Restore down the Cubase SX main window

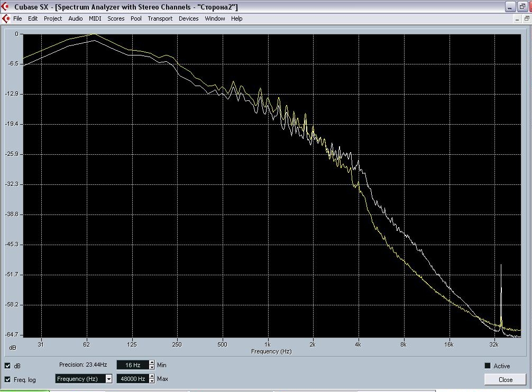point(524,7)
